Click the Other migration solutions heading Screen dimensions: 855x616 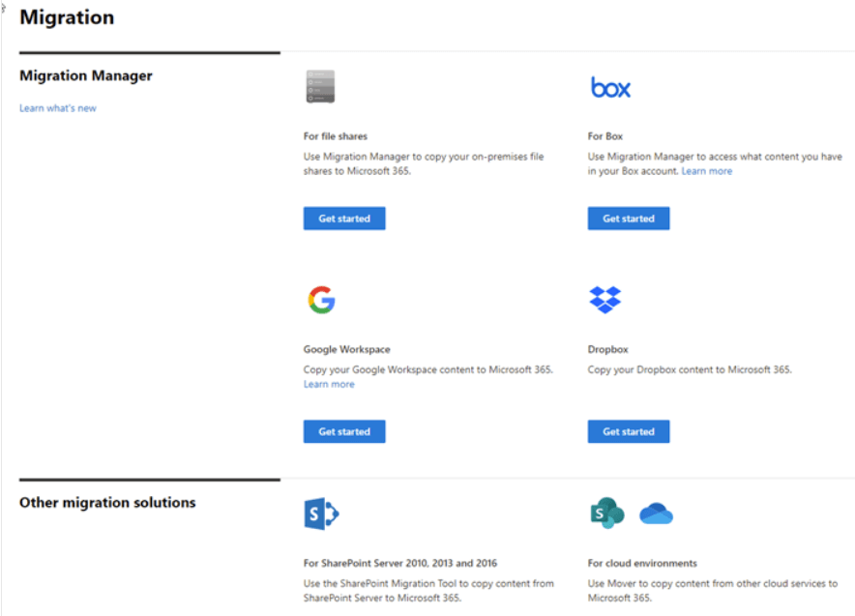(107, 502)
